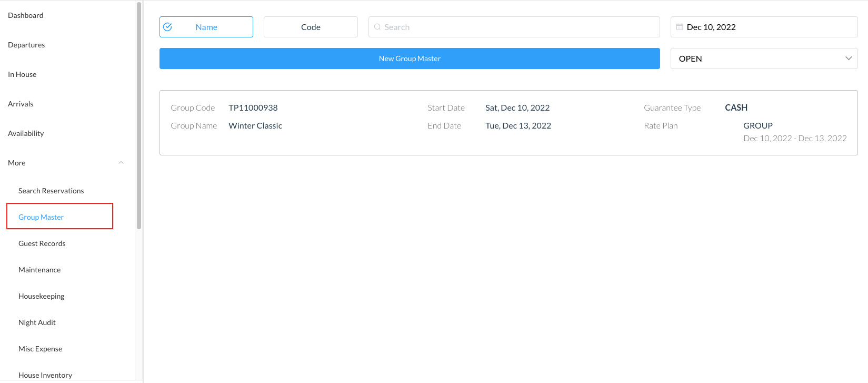Click the magnifier icon in Search box
This screenshot has width=868, height=383.
pyautogui.click(x=377, y=27)
